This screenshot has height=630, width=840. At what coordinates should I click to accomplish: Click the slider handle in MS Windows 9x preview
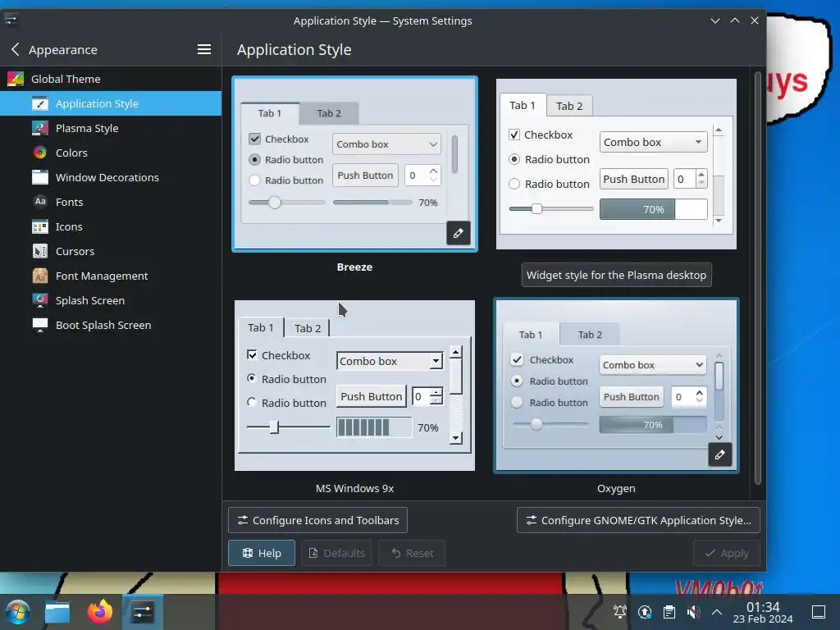coord(274,427)
